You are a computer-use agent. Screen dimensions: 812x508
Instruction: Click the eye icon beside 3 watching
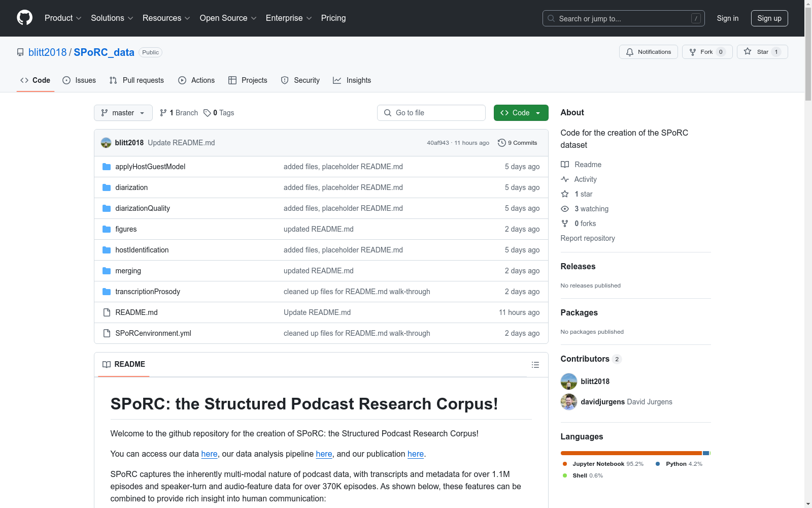(x=565, y=209)
